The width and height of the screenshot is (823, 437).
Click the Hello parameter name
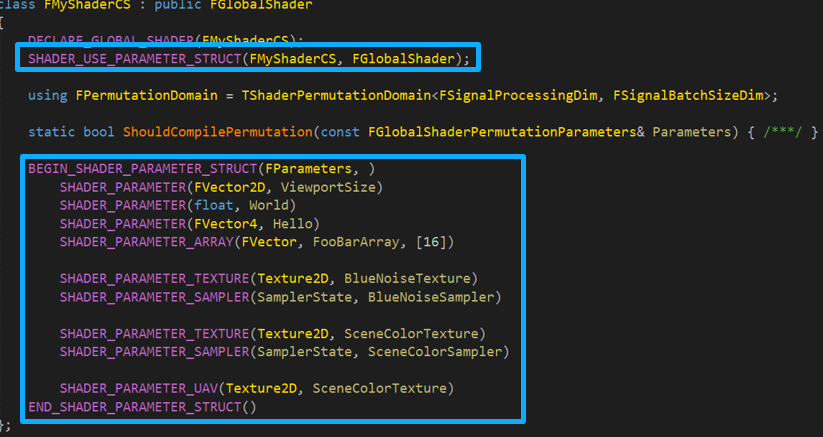tap(292, 224)
